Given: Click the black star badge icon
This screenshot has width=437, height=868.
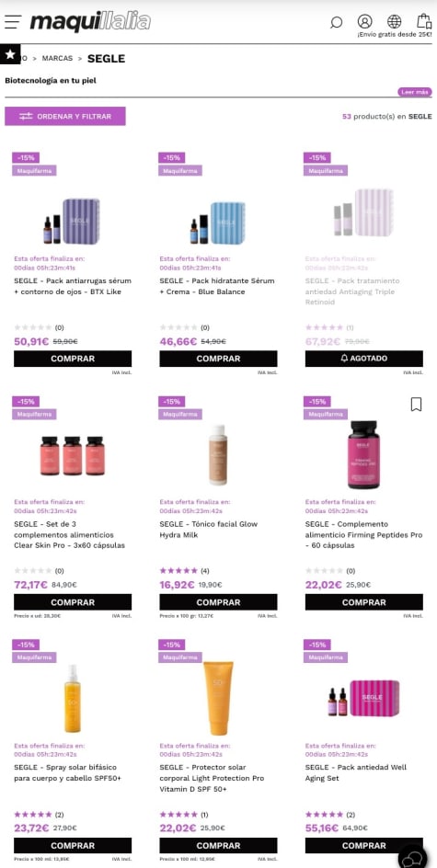Looking at the screenshot, I should click(10, 53).
